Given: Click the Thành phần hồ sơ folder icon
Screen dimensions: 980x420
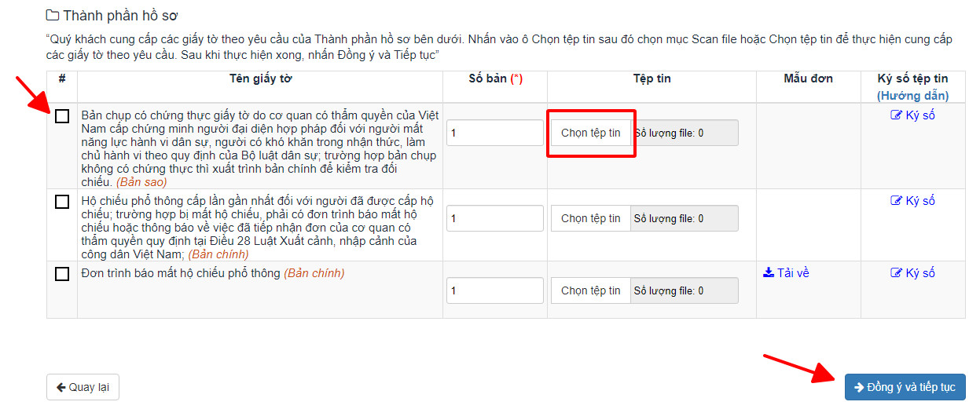Looking at the screenshot, I should click(x=52, y=15).
